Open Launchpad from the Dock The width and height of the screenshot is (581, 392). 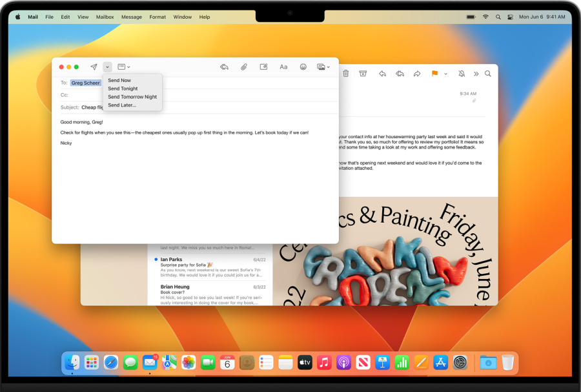click(x=92, y=362)
